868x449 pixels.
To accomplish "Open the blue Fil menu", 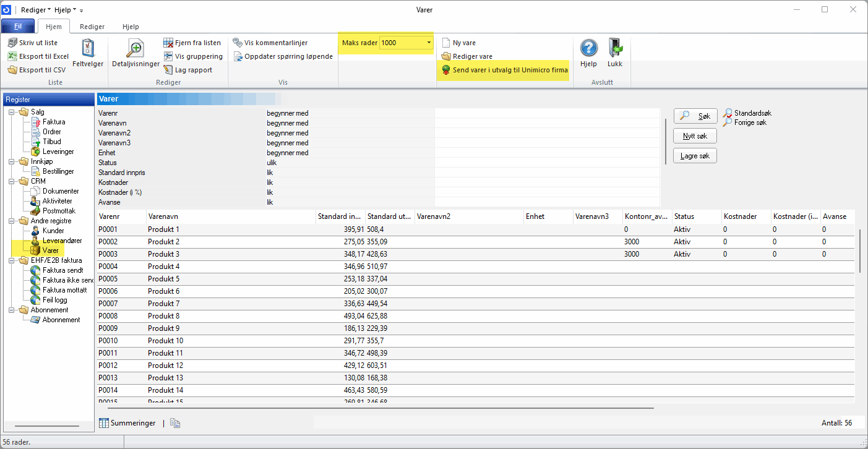I will click(18, 27).
